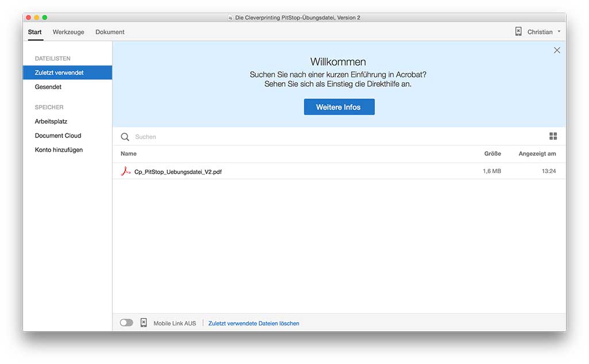589x364 pixels.
Task: Open the Dokument tab
Action: click(110, 32)
